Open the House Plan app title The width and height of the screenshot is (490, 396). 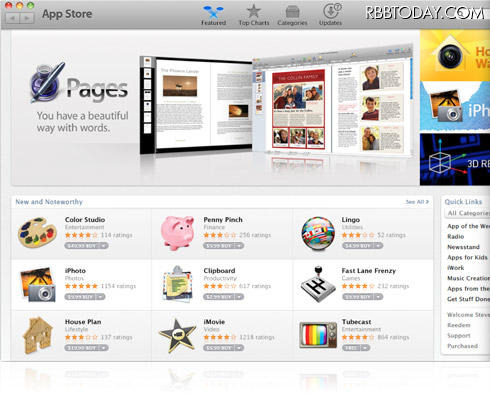(x=83, y=322)
